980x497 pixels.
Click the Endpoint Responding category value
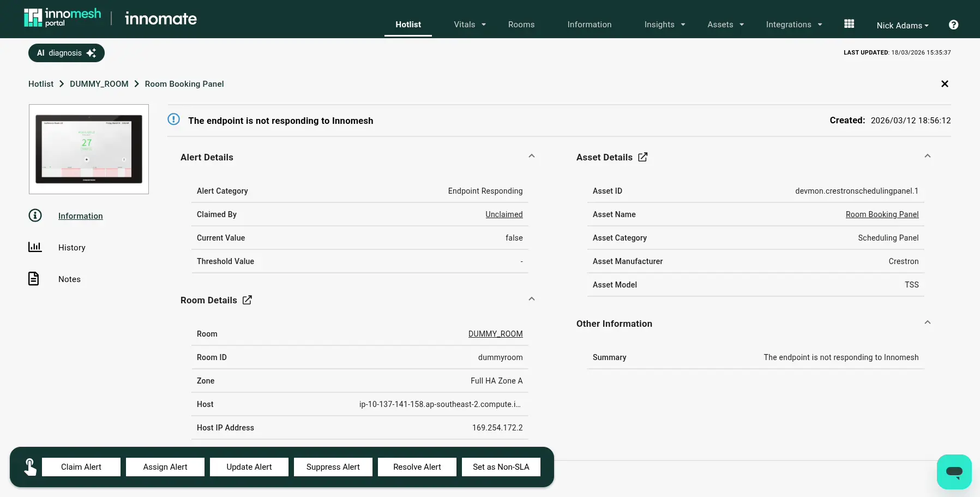[485, 191]
